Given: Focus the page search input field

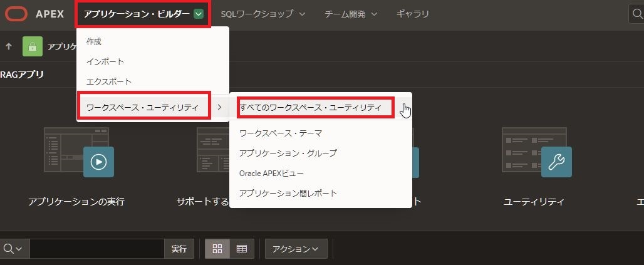Looking at the screenshot, I should coord(97,249).
